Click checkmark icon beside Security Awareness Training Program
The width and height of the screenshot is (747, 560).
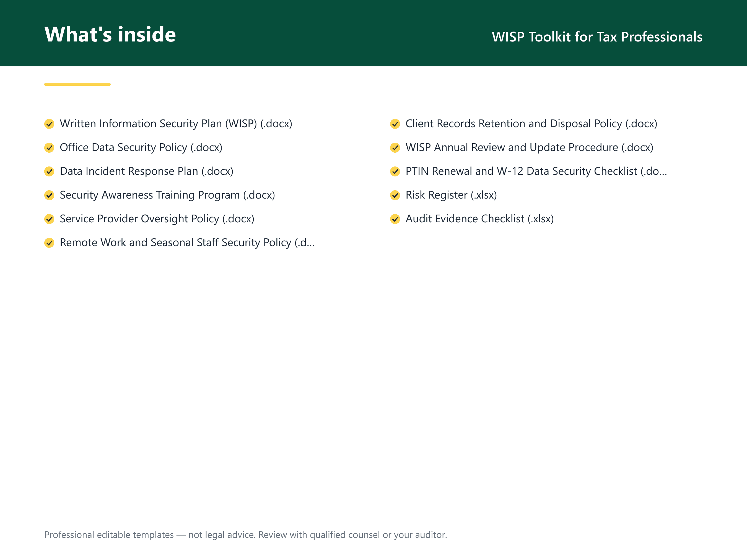(49, 195)
